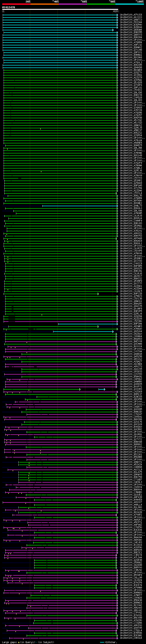Select label UniRef100_Q6Z8I7
The height and width of the screenshot is (644, 146).
131,276
